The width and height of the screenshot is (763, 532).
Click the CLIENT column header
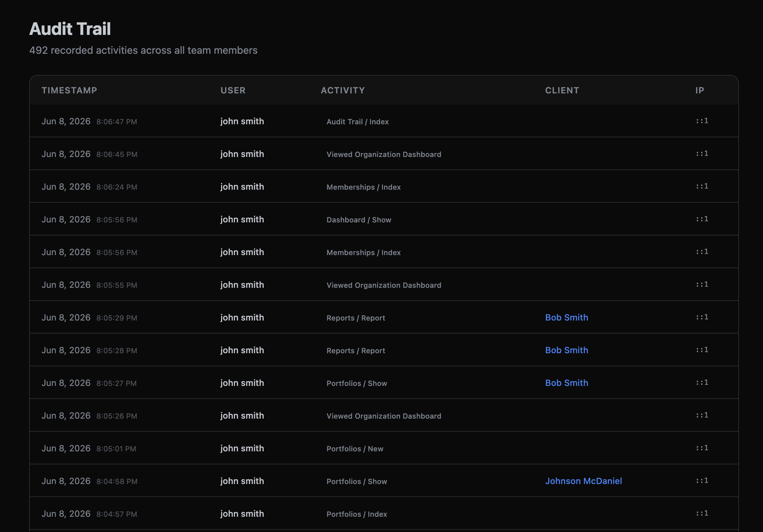[562, 90]
